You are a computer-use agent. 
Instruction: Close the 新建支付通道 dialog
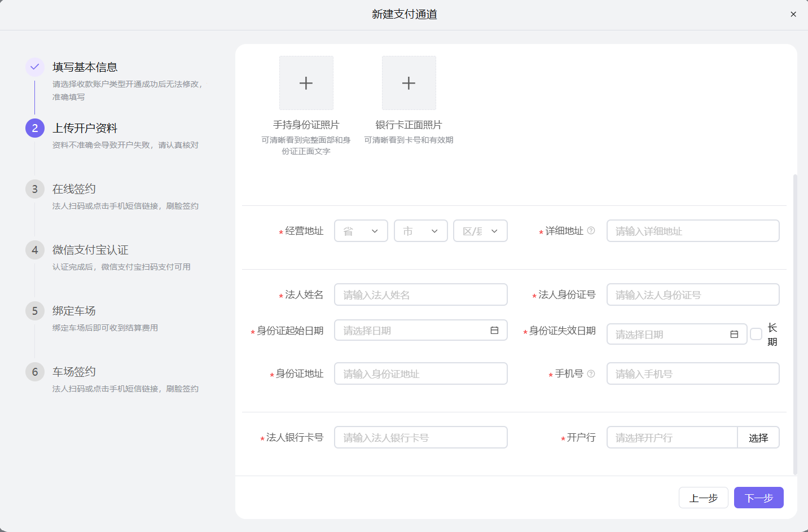[793, 14]
